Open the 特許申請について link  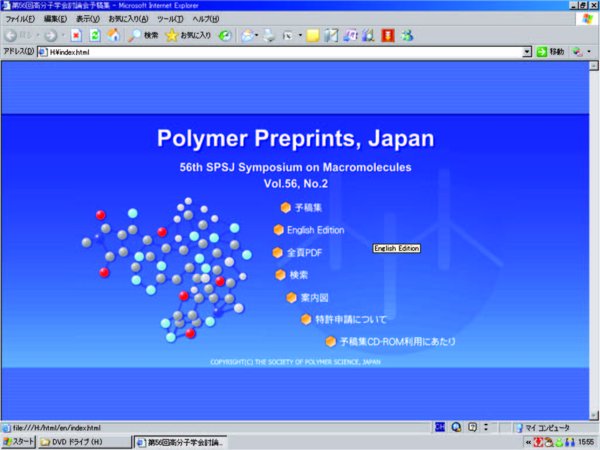pyautogui.click(x=351, y=319)
